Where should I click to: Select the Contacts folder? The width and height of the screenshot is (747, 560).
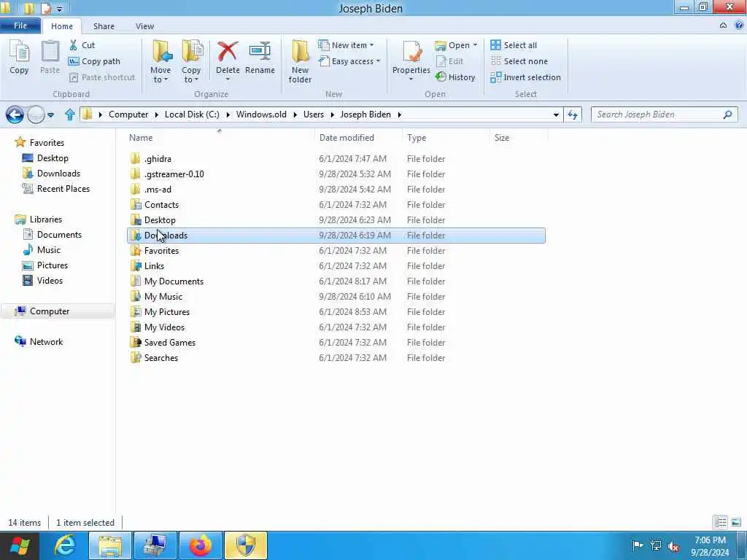click(x=336, y=205)
